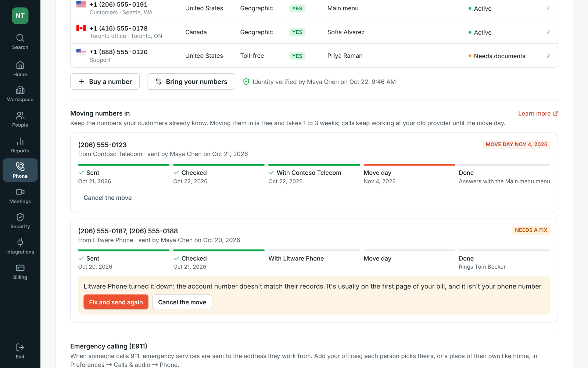Image resolution: width=588 pixels, height=368 pixels.
Task: Click the Move day progress bar for Contoso Telecom
Action: [409, 165]
